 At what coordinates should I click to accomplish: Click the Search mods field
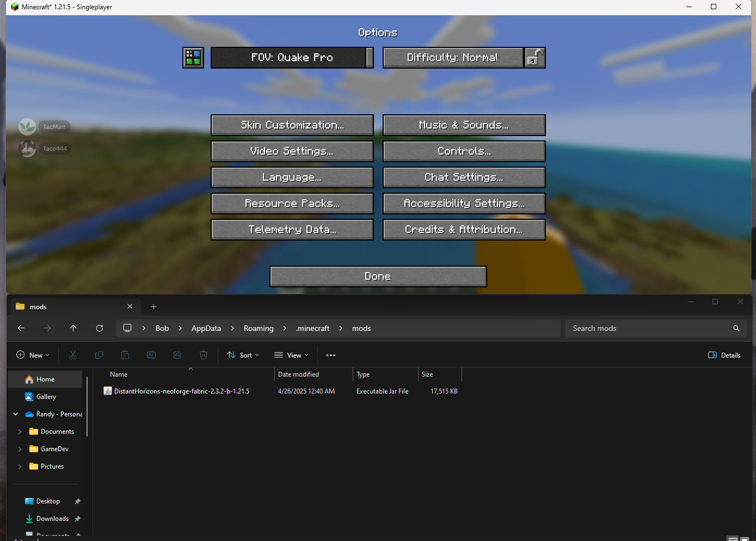[x=656, y=328]
